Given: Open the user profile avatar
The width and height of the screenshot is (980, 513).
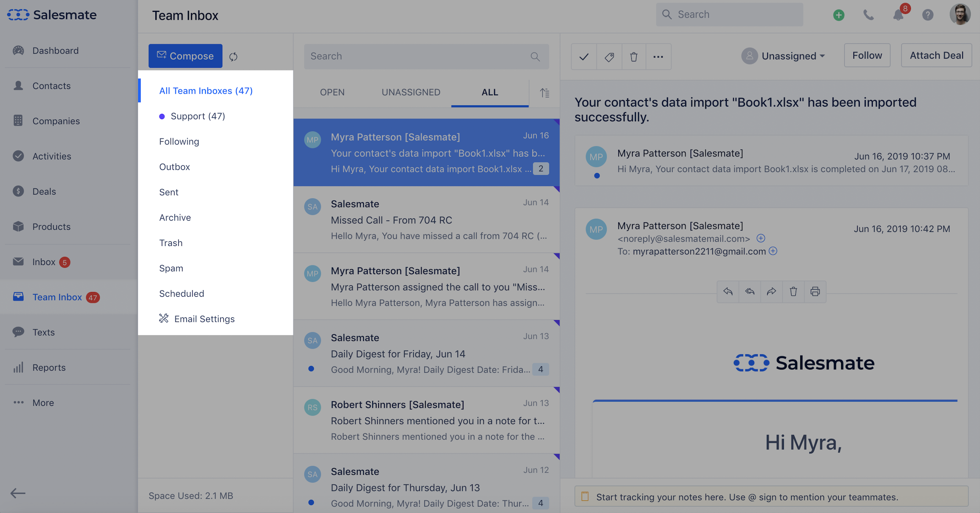Looking at the screenshot, I should (960, 14).
